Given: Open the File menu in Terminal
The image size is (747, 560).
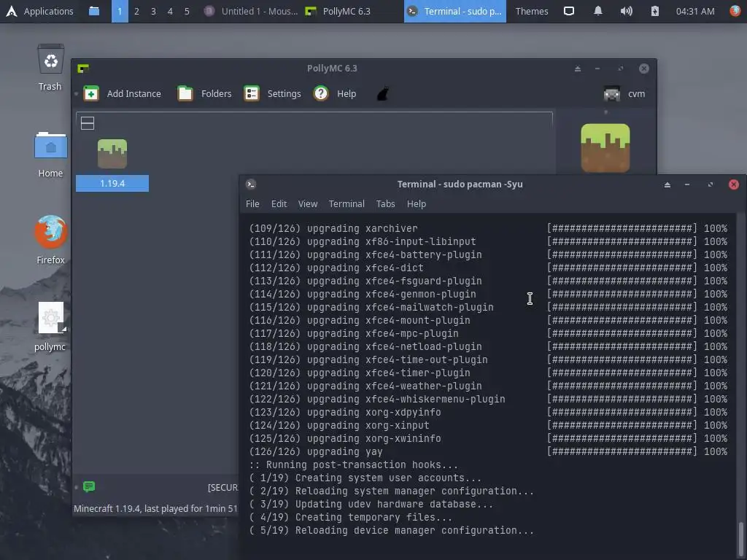Looking at the screenshot, I should pyautogui.click(x=252, y=204).
